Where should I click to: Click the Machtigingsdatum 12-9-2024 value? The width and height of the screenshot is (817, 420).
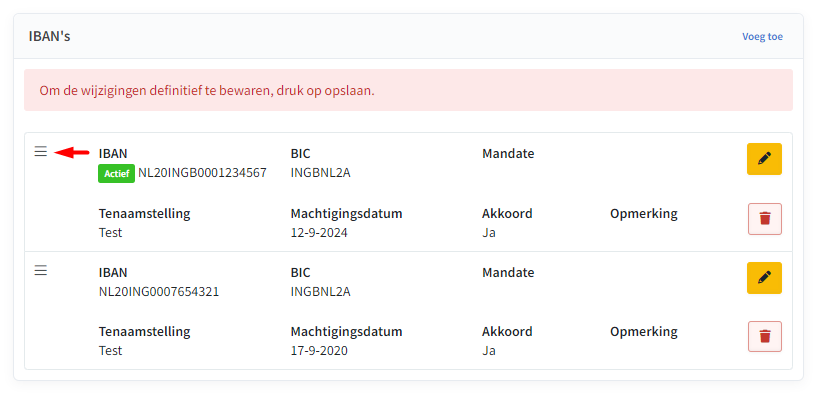tap(319, 233)
